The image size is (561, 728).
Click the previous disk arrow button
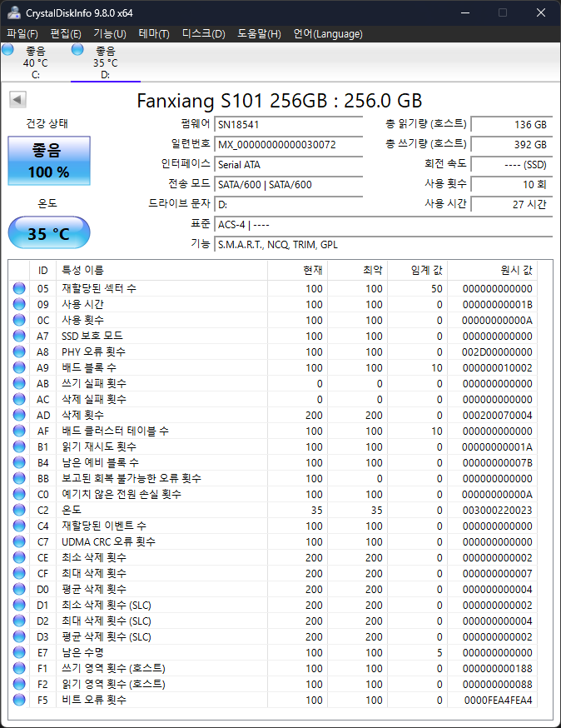click(x=17, y=99)
